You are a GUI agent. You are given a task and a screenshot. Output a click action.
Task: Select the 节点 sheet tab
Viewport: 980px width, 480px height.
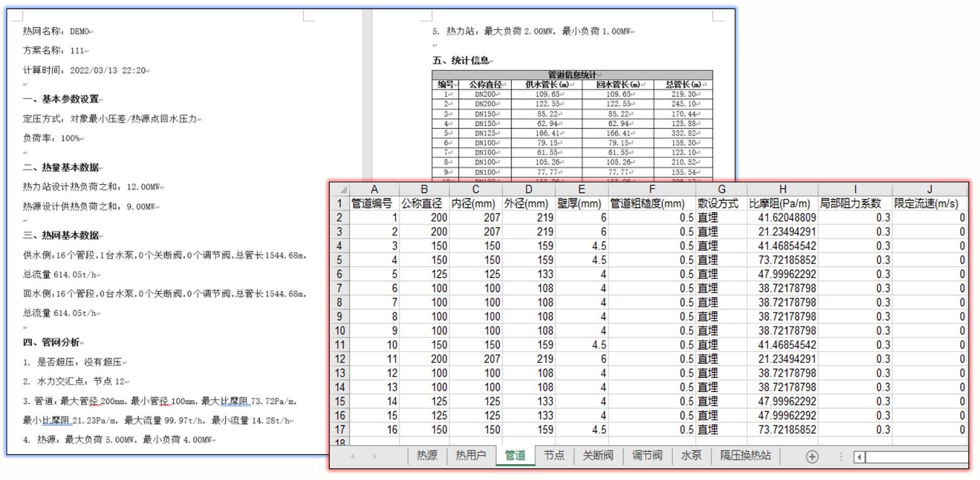coord(554,455)
